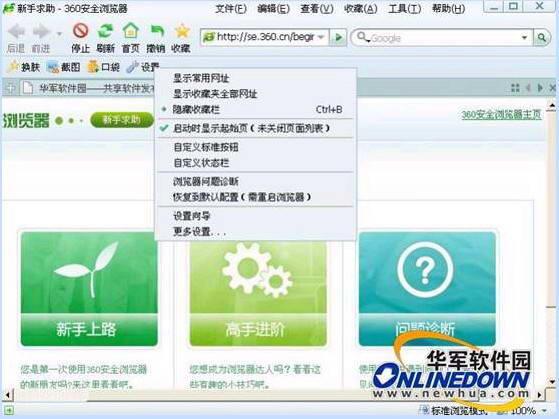Click the red Stop (停止) icon
The height and width of the screenshot is (419, 559).
(x=81, y=31)
